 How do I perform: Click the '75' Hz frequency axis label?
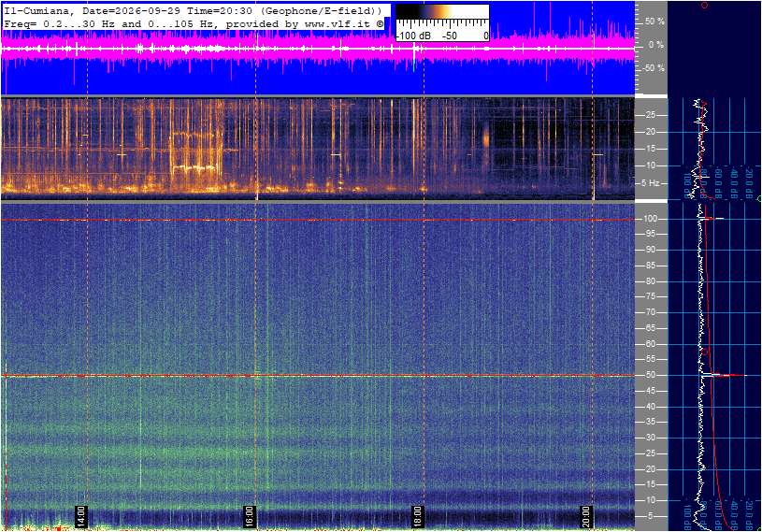coord(650,296)
